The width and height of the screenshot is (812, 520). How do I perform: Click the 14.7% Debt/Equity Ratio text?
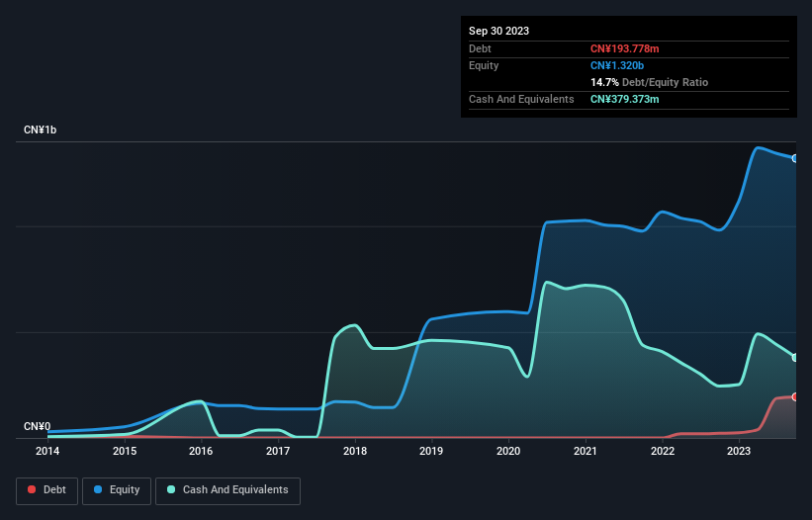(650, 82)
